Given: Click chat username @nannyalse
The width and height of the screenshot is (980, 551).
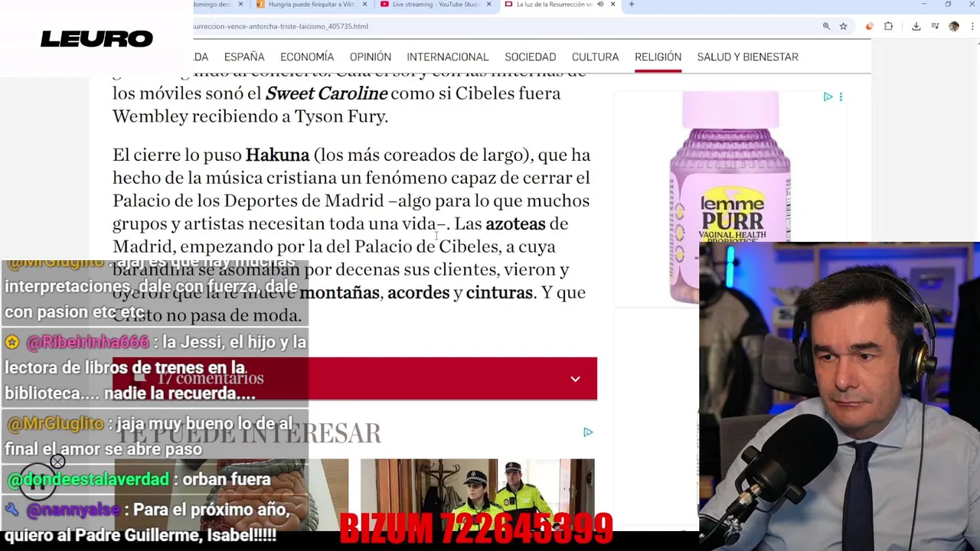Looking at the screenshot, I should click(x=73, y=510).
